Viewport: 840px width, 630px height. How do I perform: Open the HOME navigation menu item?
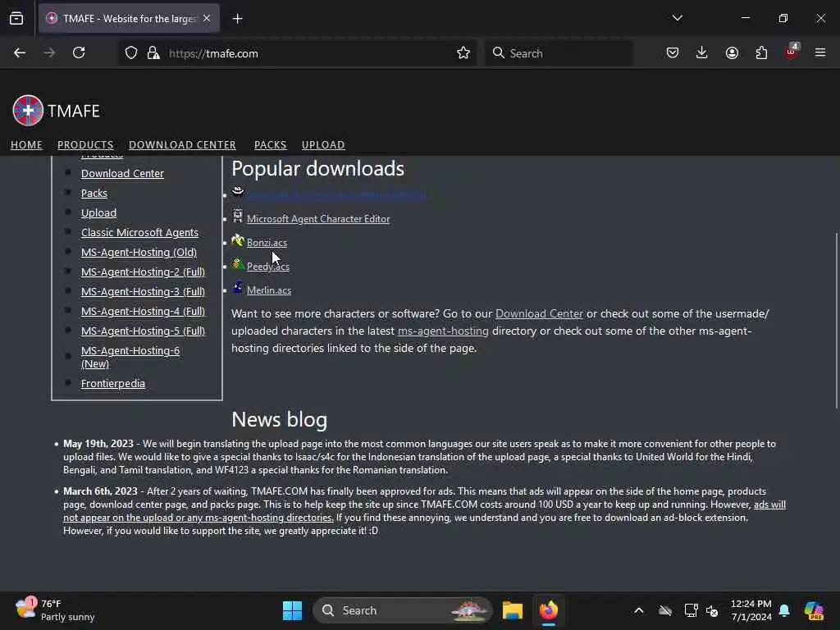pyautogui.click(x=26, y=144)
